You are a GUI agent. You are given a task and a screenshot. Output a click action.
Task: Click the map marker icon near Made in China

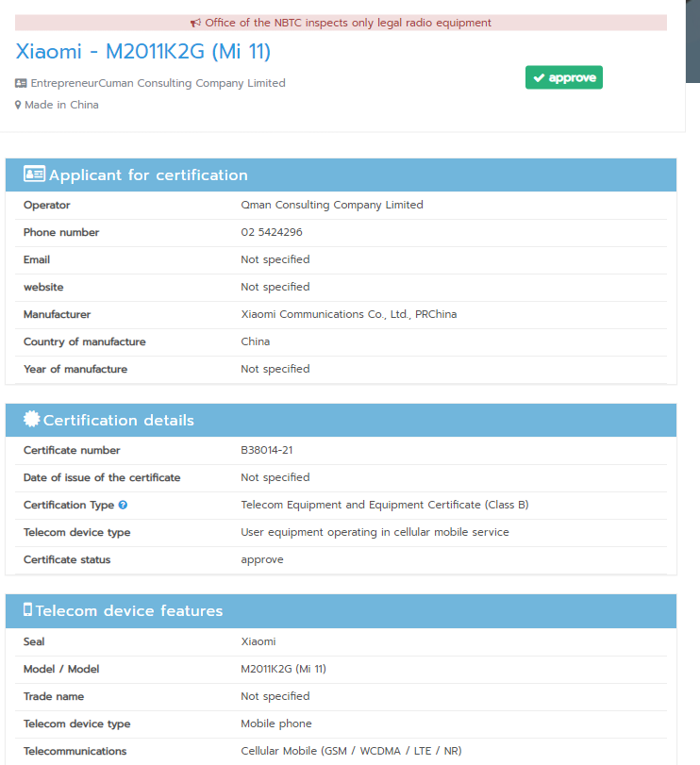point(18,105)
